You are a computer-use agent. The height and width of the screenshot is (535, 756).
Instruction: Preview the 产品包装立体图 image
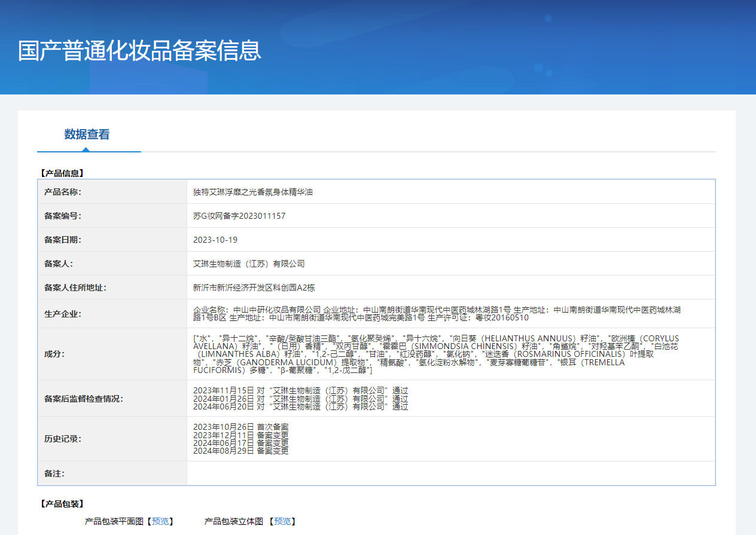[282, 521]
